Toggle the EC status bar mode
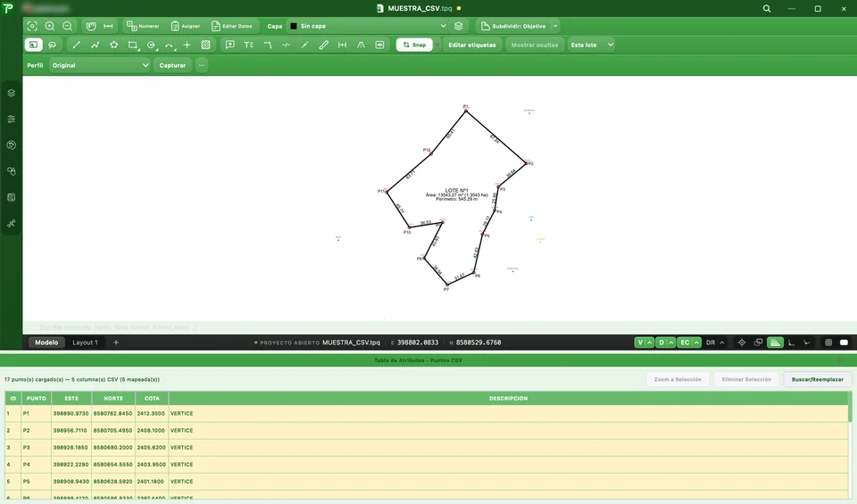This screenshot has height=504, width=857. pos(685,343)
